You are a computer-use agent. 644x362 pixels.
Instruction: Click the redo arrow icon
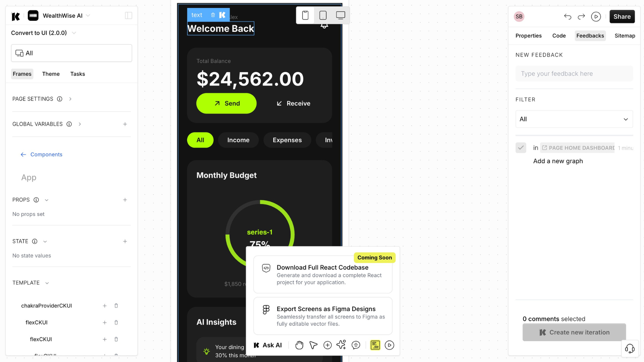tap(582, 16)
